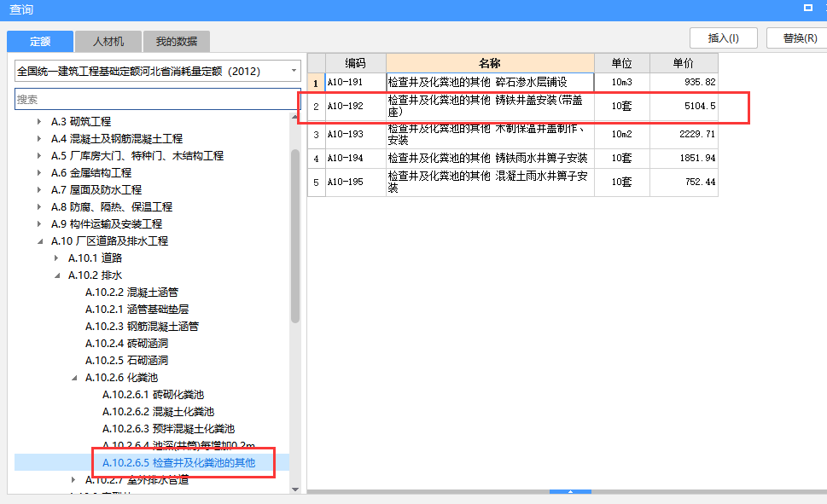This screenshot has height=504, width=827.
Task: Click the name cell 铸铁井盖安装(带盖座)
Action: [490, 106]
